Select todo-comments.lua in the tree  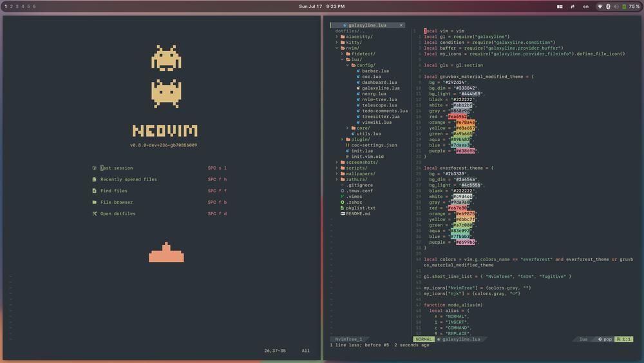click(385, 111)
